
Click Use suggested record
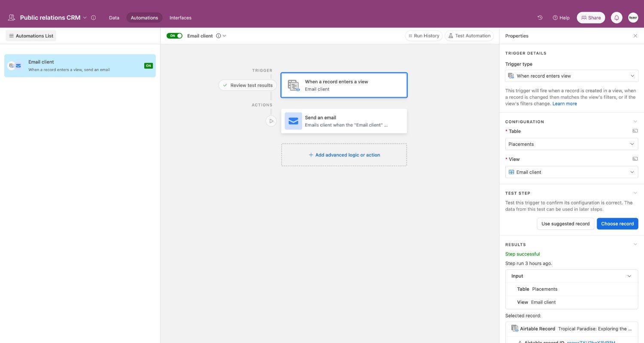(x=565, y=224)
